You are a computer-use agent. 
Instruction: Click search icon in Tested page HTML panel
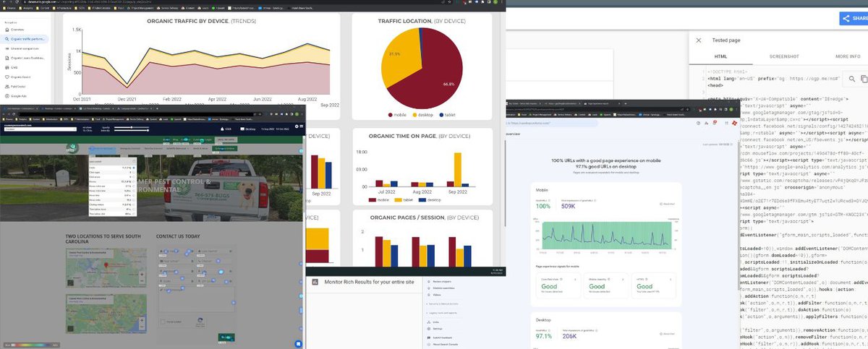coord(853,79)
